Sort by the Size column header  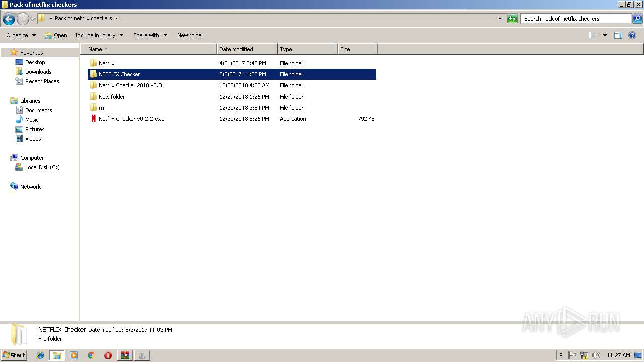(358, 49)
